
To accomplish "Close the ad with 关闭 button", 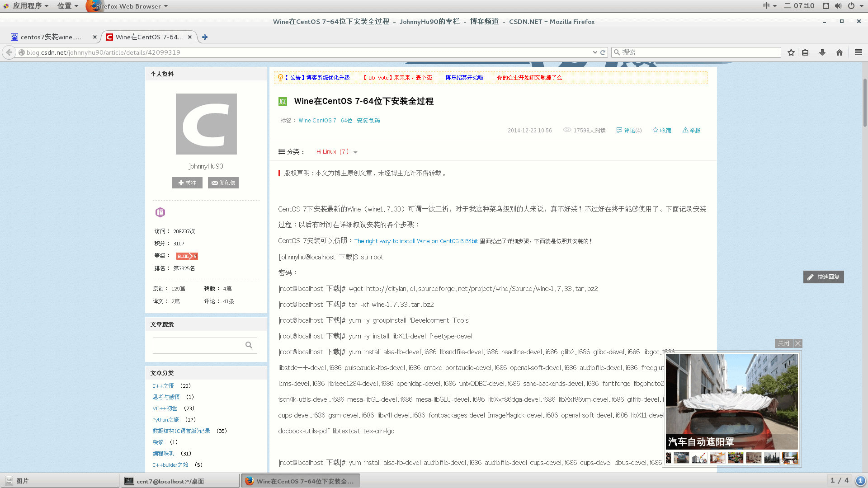I will (783, 343).
